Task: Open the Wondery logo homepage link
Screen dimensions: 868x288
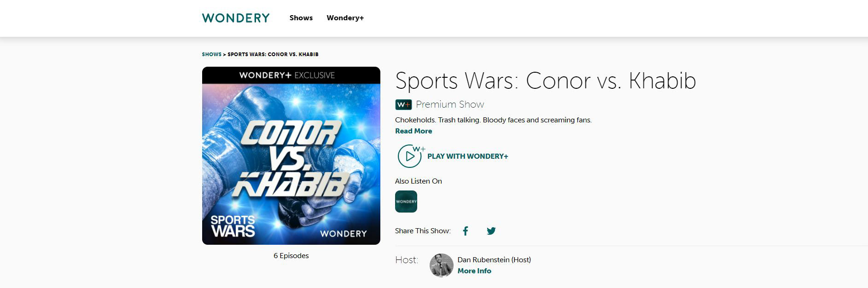Action: click(236, 18)
